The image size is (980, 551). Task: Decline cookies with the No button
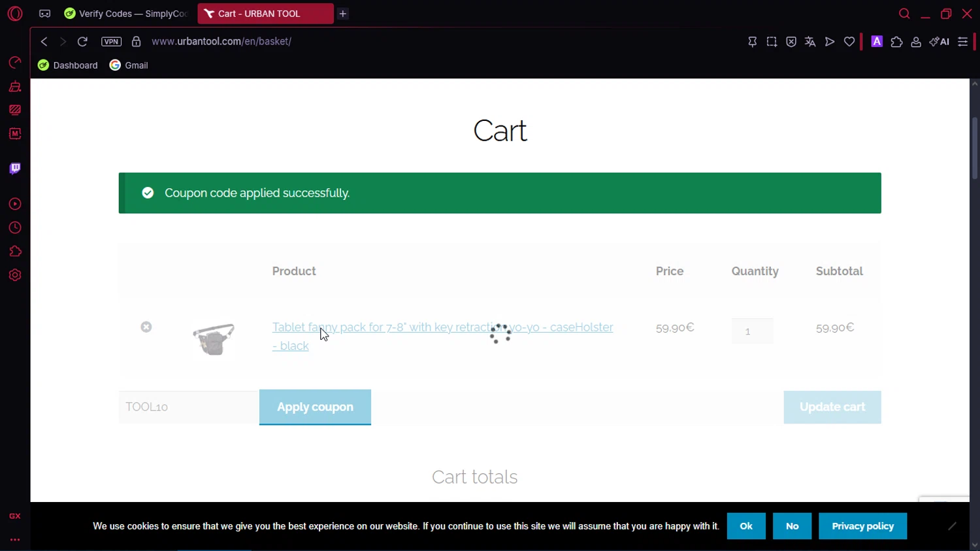pyautogui.click(x=792, y=526)
